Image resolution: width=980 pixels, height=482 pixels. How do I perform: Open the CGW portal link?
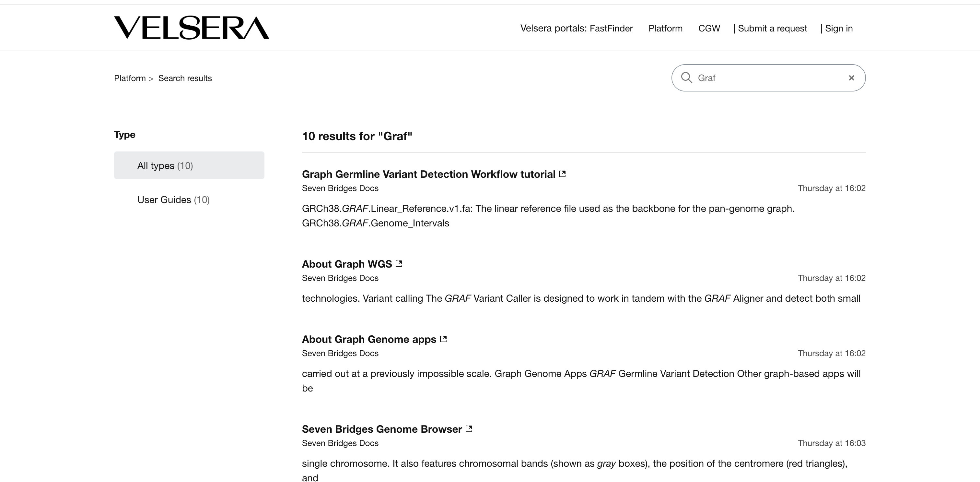click(709, 29)
